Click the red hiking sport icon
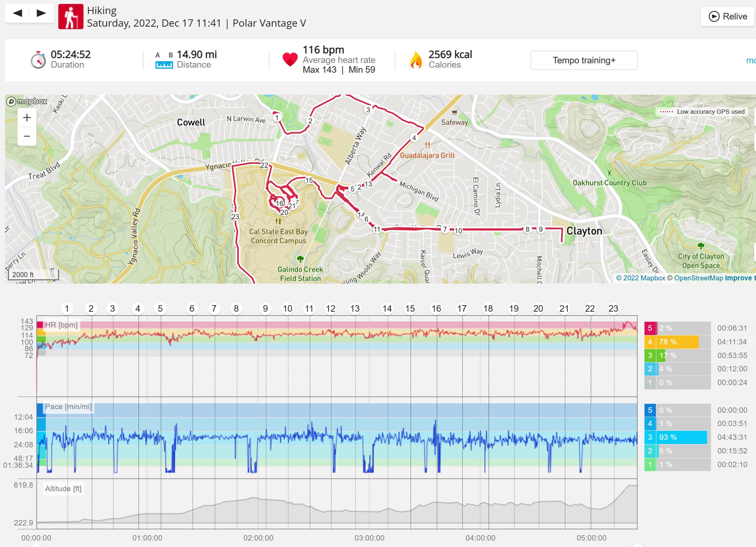The image size is (756, 547). click(x=71, y=17)
